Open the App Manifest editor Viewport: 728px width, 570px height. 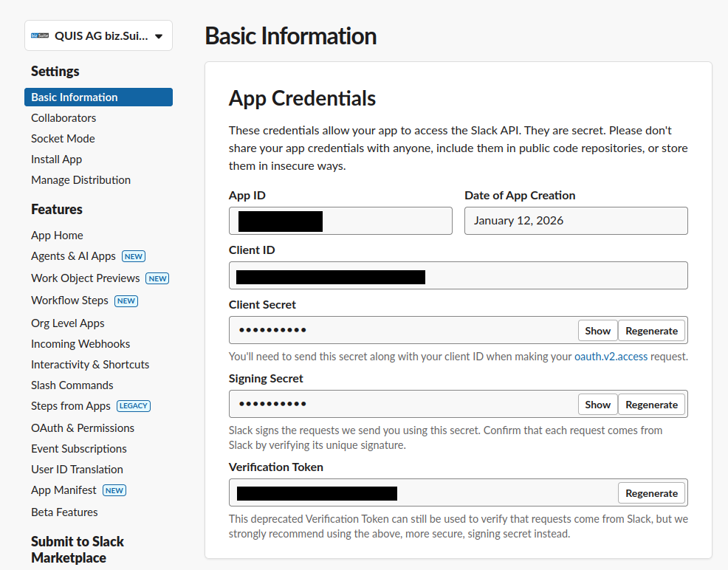pyautogui.click(x=62, y=490)
